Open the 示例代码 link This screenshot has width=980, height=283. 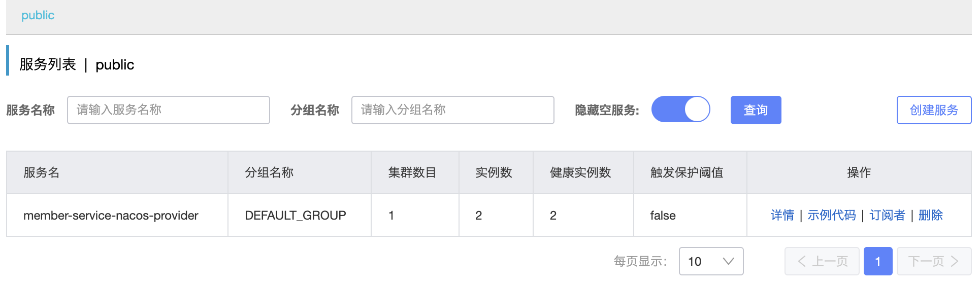(831, 215)
